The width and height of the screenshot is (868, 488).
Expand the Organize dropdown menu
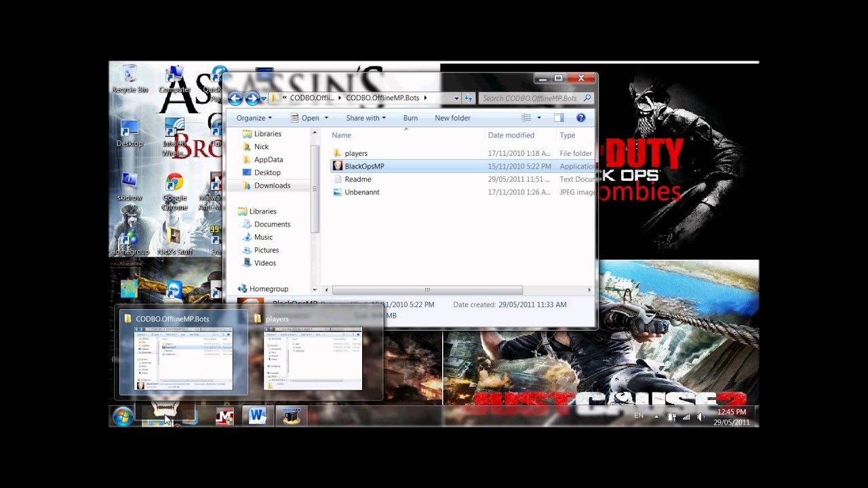(x=254, y=118)
